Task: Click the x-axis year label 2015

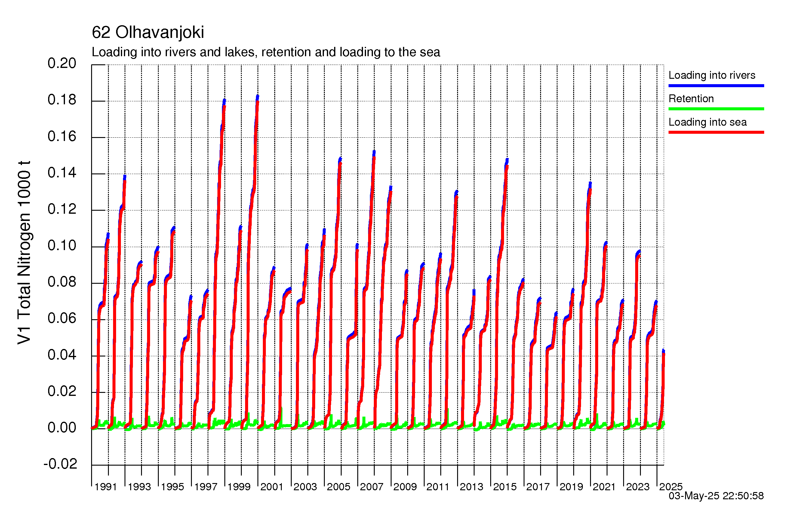Action: (505, 487)
